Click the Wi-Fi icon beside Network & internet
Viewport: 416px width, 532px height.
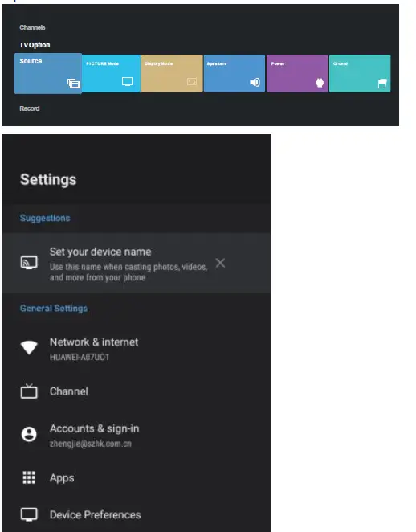[x=29, y=347]
